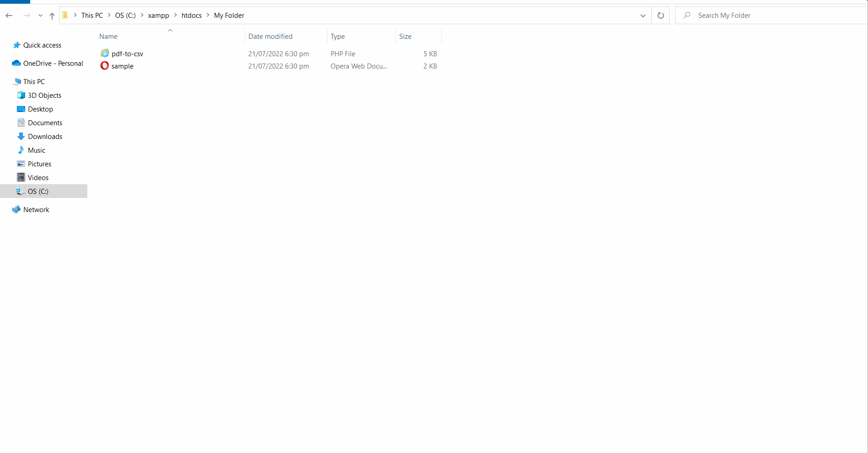Click Desktop icon in sidebar
868x453 pixels.
click(21, 109)
